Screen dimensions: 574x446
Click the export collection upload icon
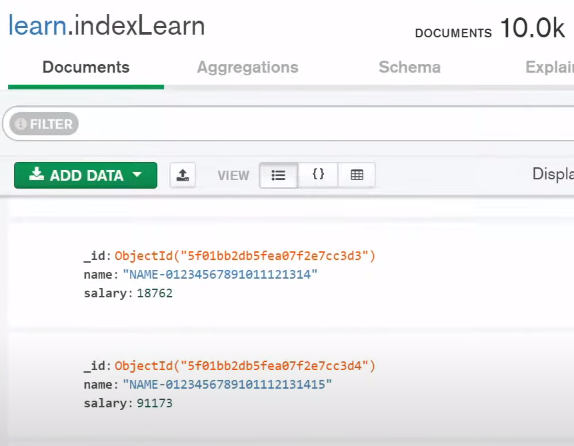pos(183,175)
